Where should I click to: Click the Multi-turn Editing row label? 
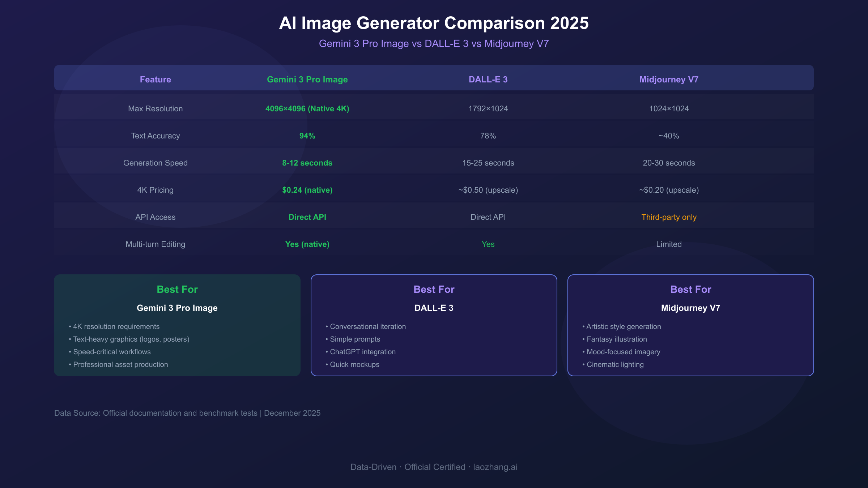(x=155, y=244)
